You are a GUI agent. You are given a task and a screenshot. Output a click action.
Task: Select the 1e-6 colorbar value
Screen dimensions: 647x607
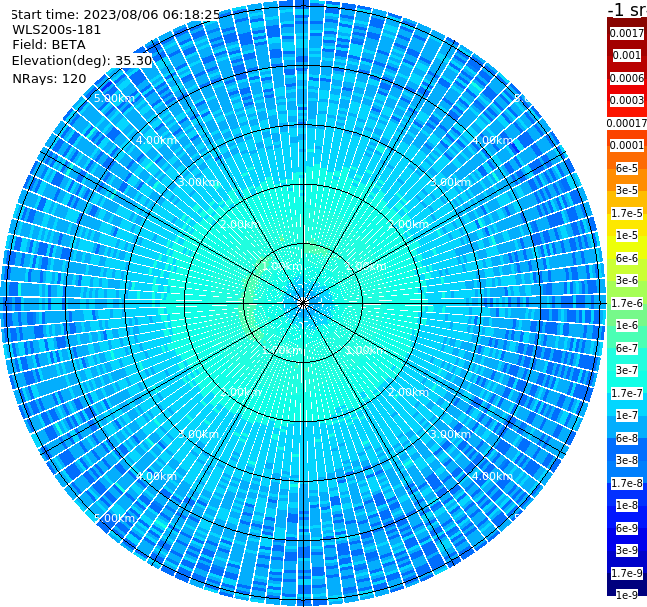pos(627,325)
